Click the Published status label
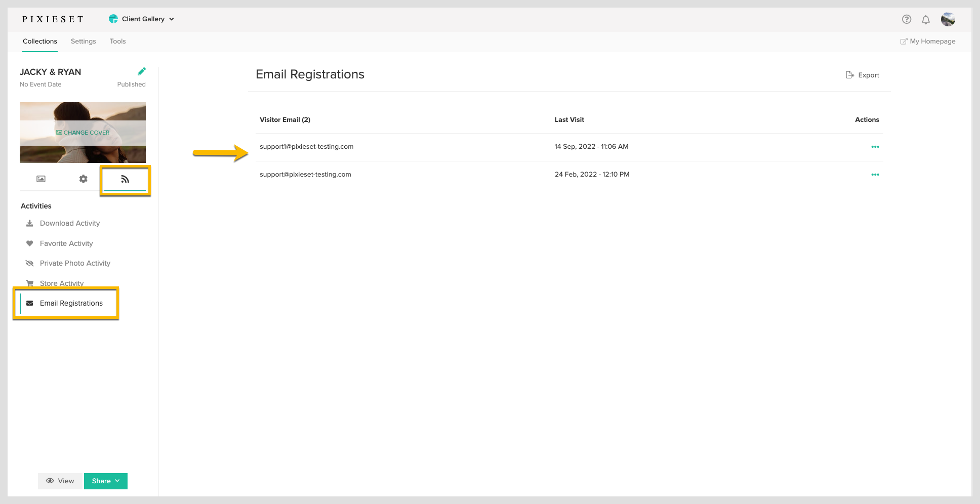980x504 pixels. (x=132, y=85)
